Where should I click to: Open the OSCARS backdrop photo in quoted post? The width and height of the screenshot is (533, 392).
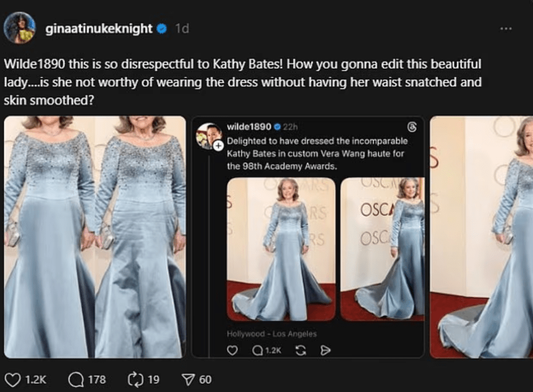coord(382,249)
